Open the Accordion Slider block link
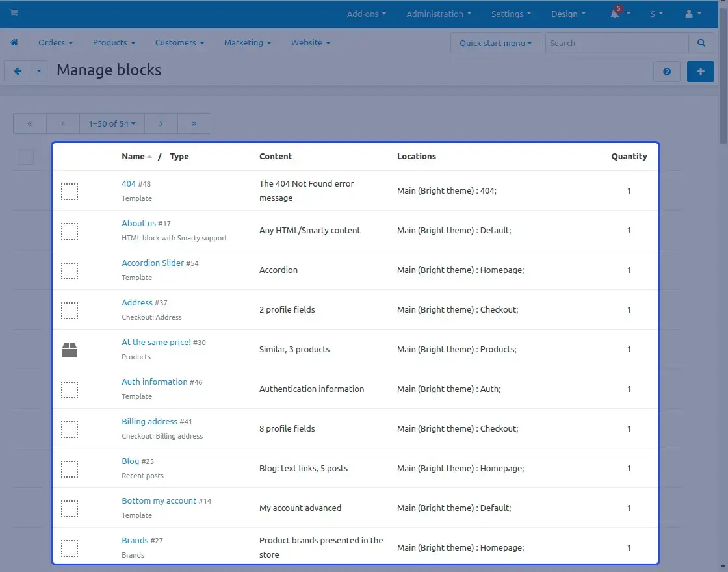 (x=153, y=263)
